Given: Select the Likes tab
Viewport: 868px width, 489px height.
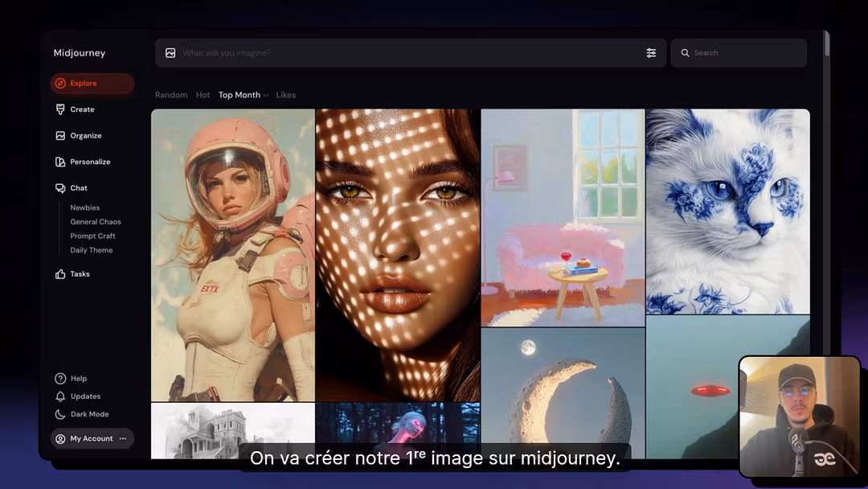Looking at the screenshot, I should [x=286, y=95].
